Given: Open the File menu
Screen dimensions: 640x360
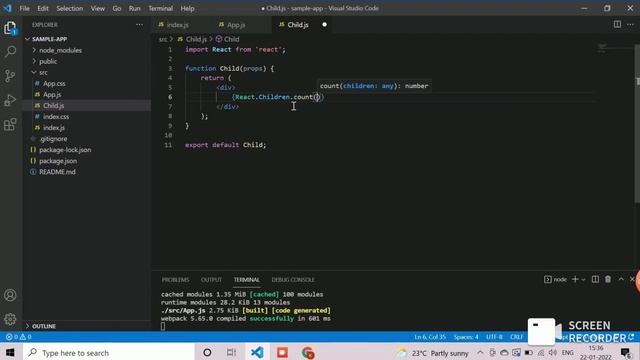Looking at the screenshot, I should click(24, 8).
